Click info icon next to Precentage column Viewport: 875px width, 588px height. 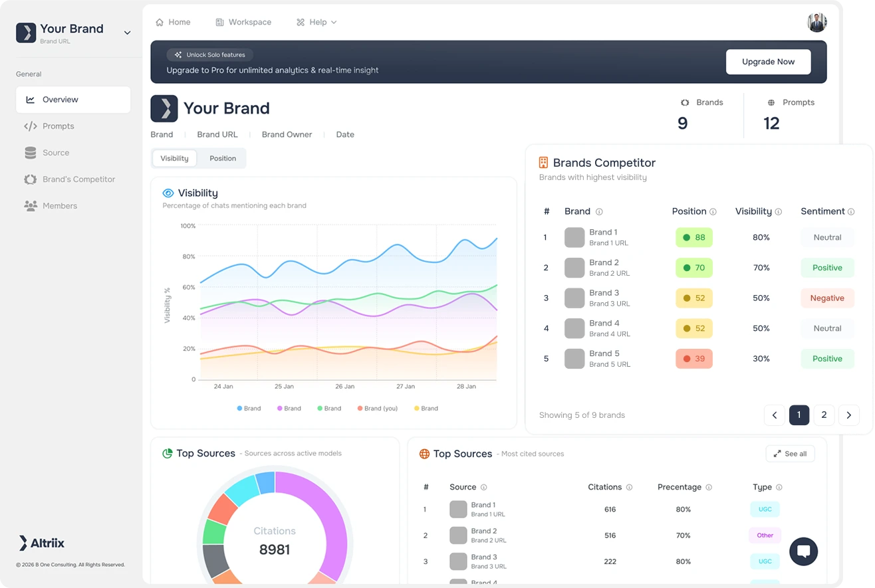point(709,488)
